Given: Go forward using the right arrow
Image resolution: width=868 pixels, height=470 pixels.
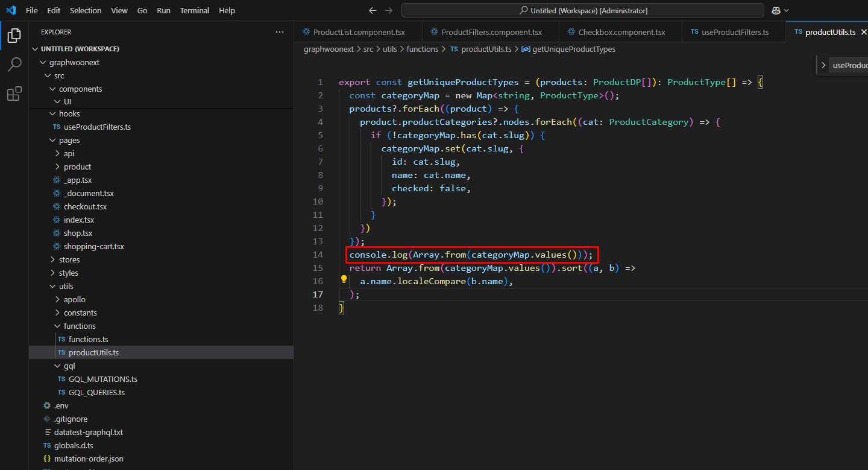Looking at the screenshot, I should click(389, 10).
